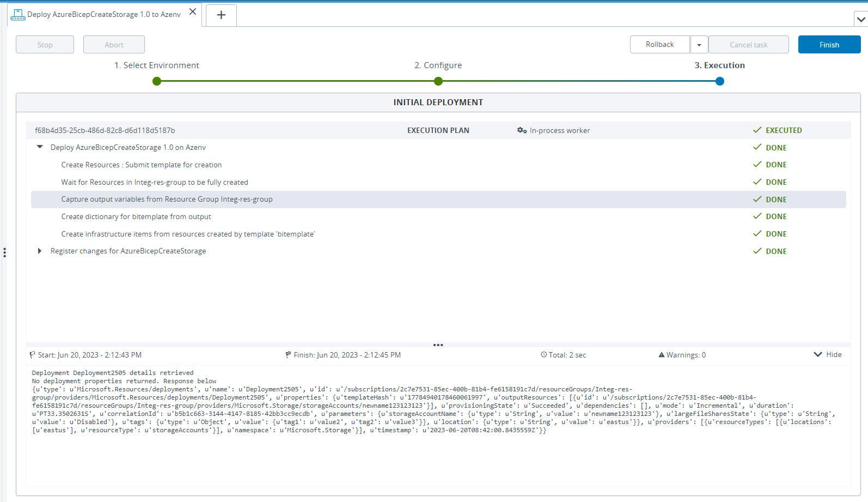Select step 3 Execution marker
Viewport: 868px width, 502px height.
coord(720,81)
